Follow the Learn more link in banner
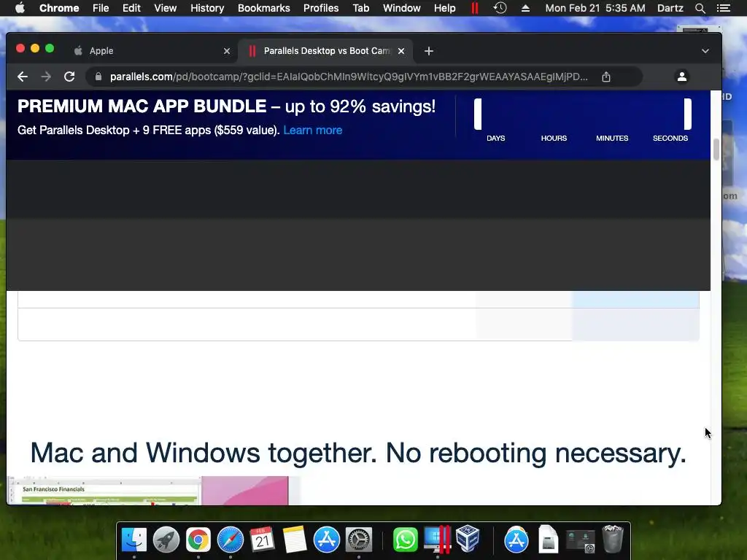Screen dimensions: 747x560 coord(312,131)
